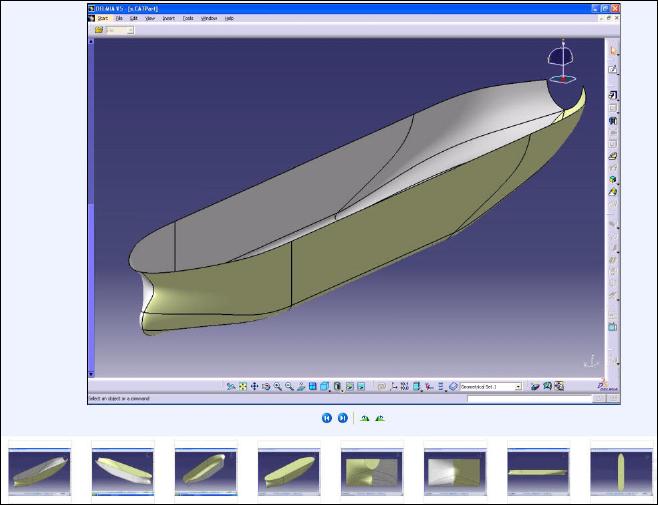This screenshot has width=658, height=505.
Task: Click the top icon in the right toolbar
Action: [613, 51]
